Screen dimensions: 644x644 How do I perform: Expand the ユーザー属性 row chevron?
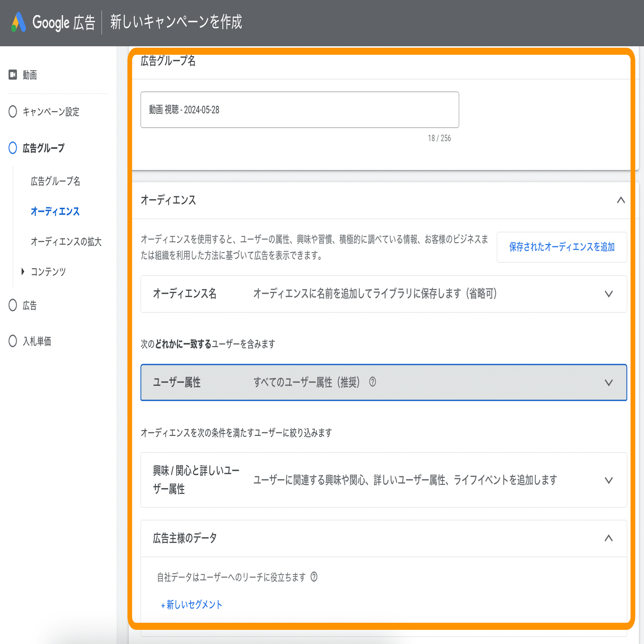click(609, 382)
